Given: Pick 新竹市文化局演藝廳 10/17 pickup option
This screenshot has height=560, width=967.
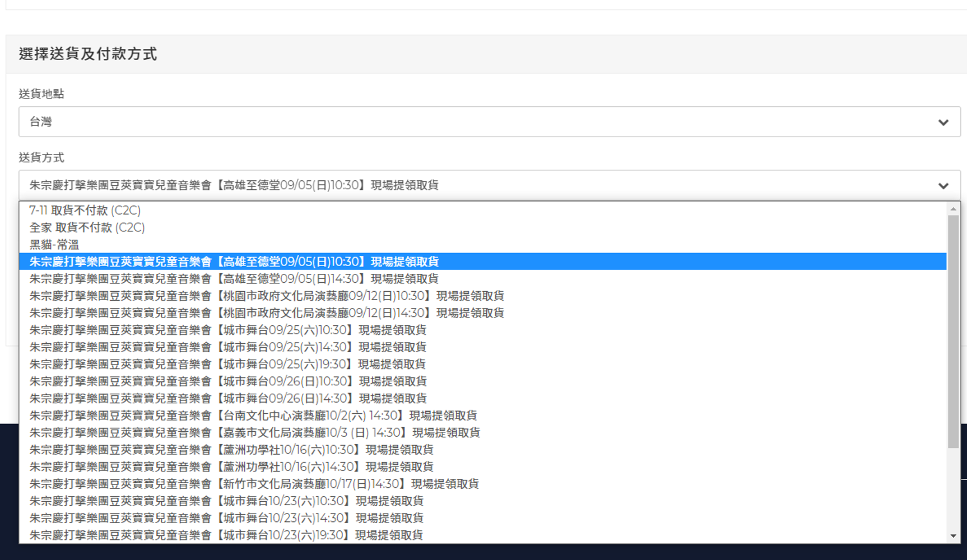Looking at the screenshot, I should (254, 484).
